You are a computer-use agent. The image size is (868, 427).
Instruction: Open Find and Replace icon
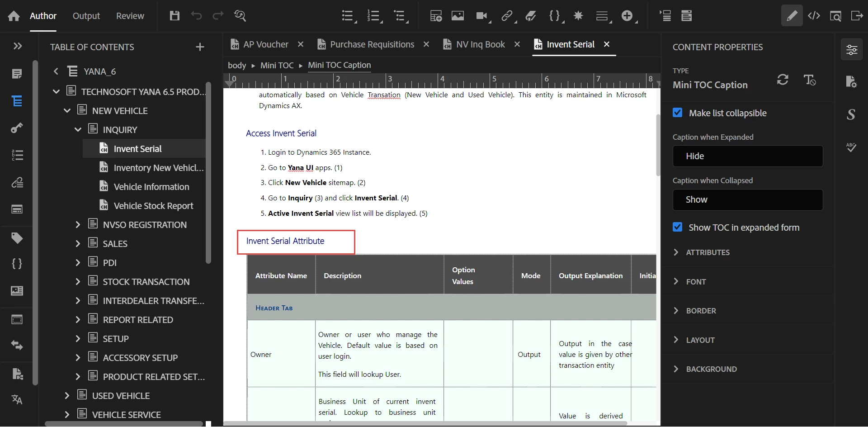(240, 16)
